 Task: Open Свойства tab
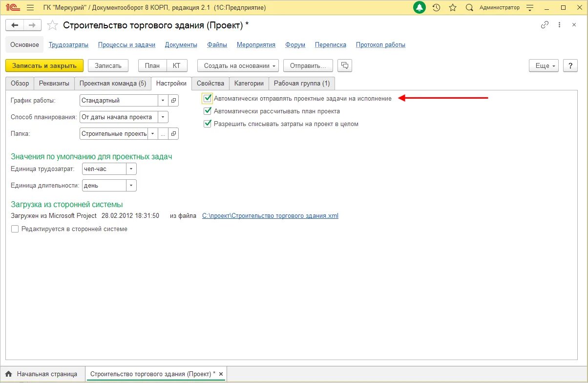(210, 84)
